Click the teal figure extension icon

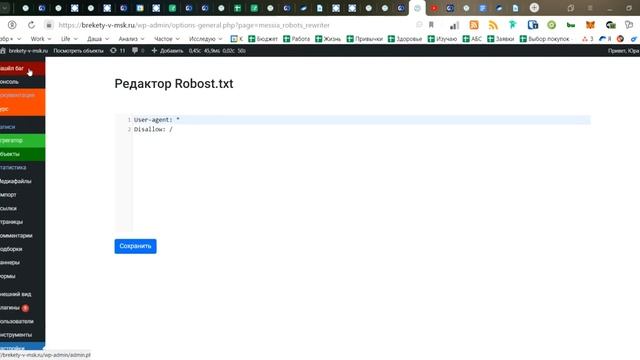tap(513, 25)
